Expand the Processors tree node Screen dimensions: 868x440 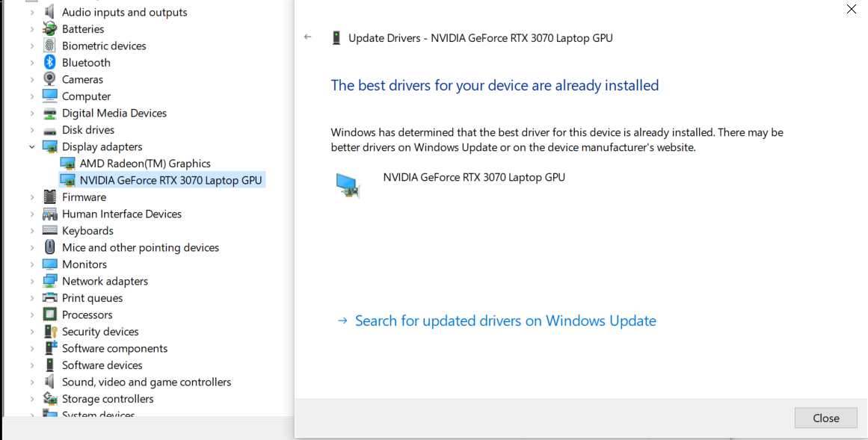pos(32,314)
